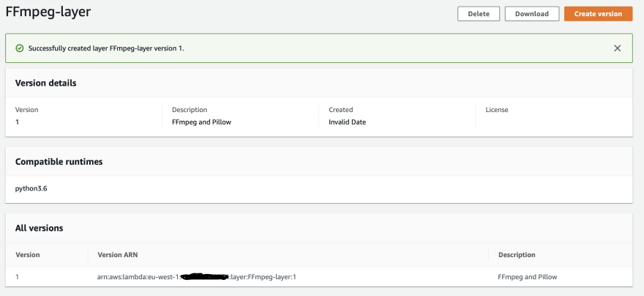Click version 1 in All versions table
Screen dimensions: 644x296
tap(18, 277)
